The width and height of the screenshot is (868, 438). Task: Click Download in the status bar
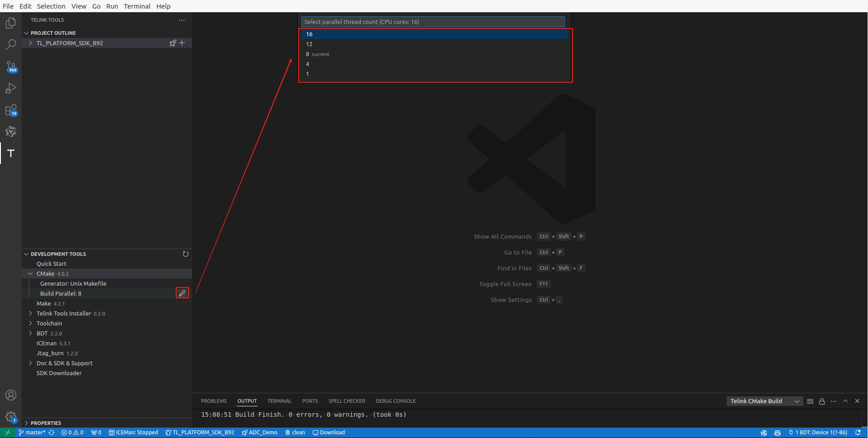click(328, 433)
